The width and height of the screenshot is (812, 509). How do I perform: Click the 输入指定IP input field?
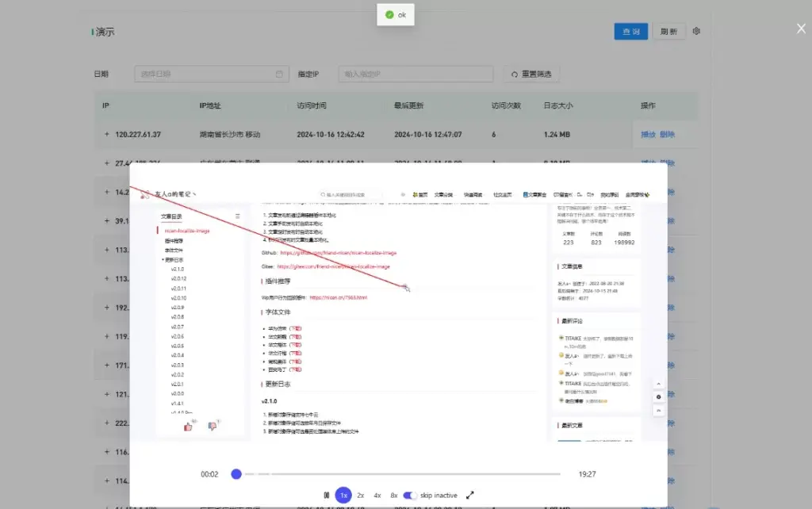(x=415, y=73)
